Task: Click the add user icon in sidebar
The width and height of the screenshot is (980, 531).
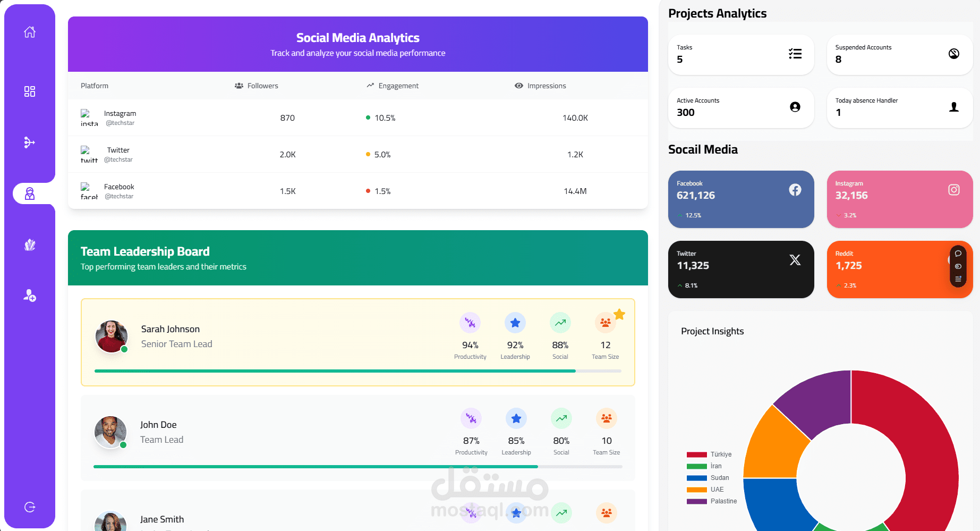Action: [30, 296]
